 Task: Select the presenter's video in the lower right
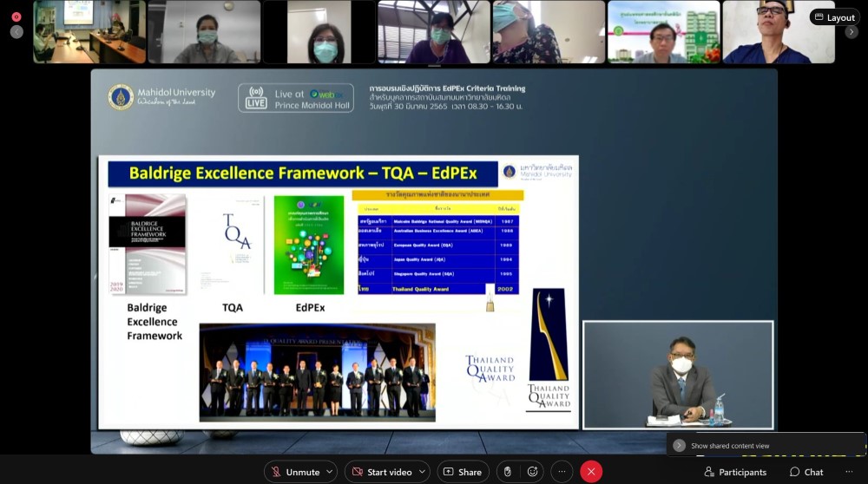point(677,375)
